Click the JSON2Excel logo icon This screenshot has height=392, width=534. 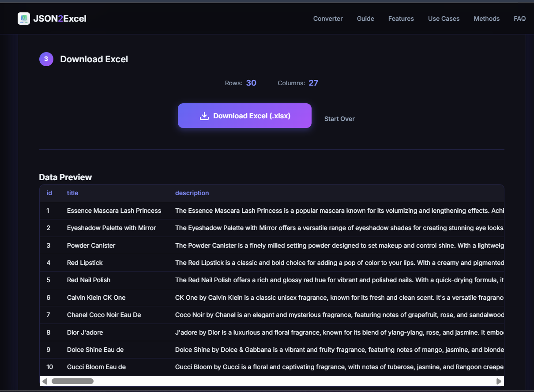point(24,19)
